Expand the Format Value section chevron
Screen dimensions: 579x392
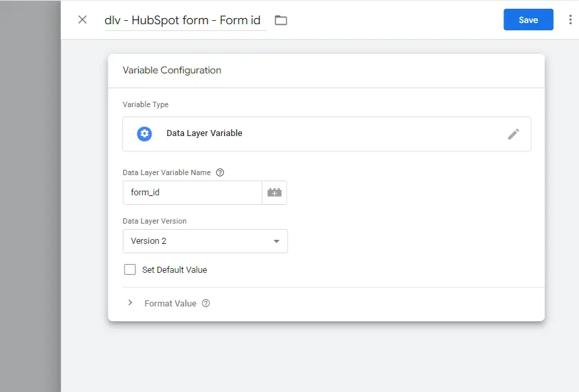click(x=130, y=303)
